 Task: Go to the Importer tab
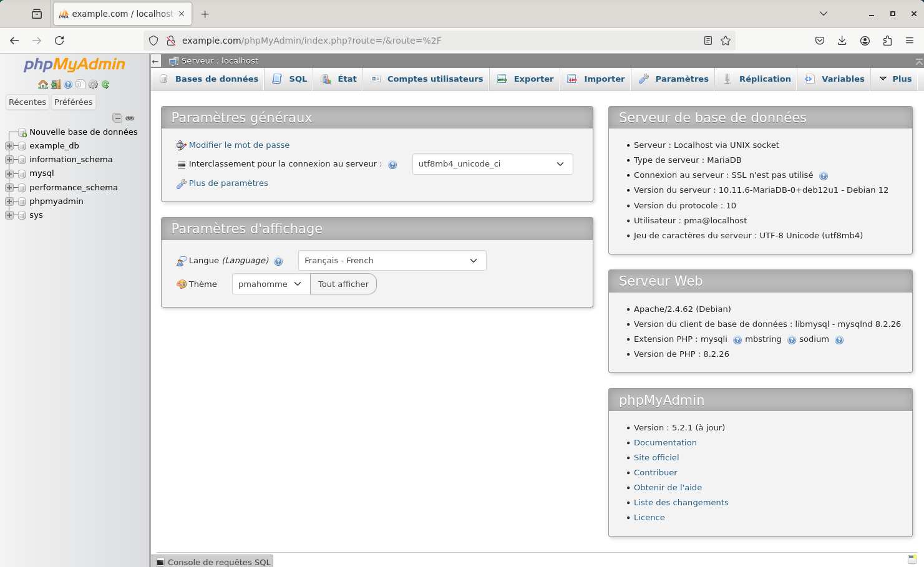[x=596, y=79]
